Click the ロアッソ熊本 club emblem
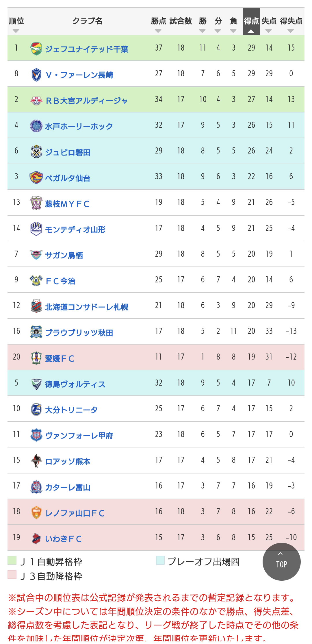This screenshot has width=312, height=644. tap(36, 461)
